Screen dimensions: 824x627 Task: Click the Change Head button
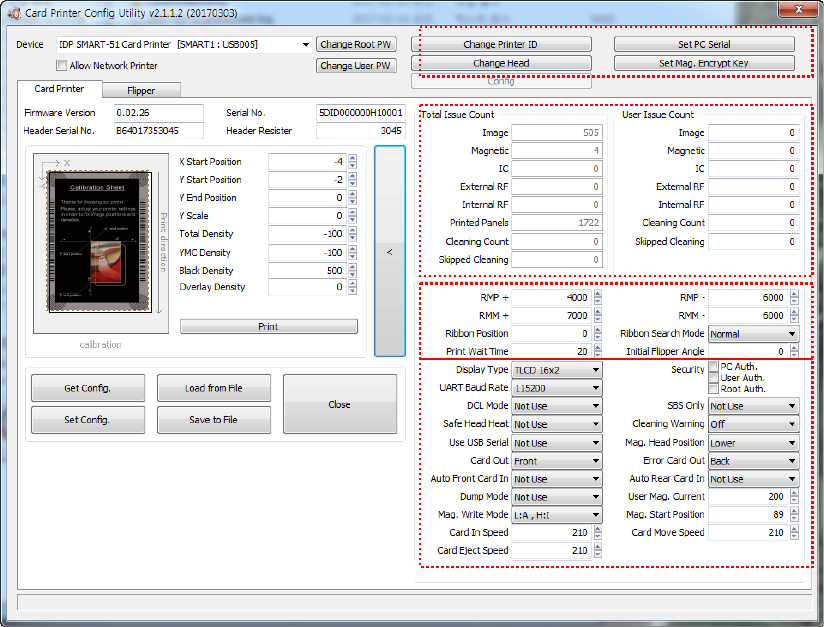[x=501, y=63]
